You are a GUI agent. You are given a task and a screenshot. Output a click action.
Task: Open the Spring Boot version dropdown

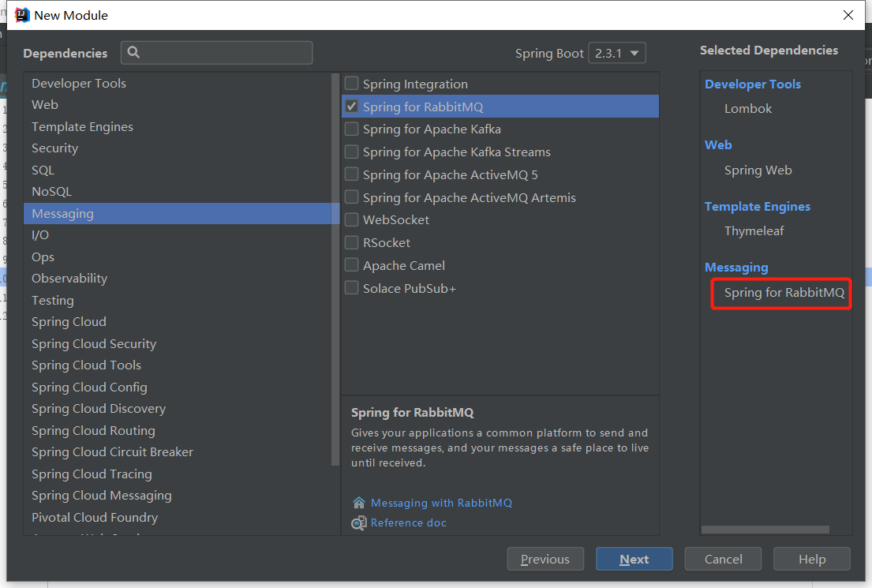tap(617, 54)
